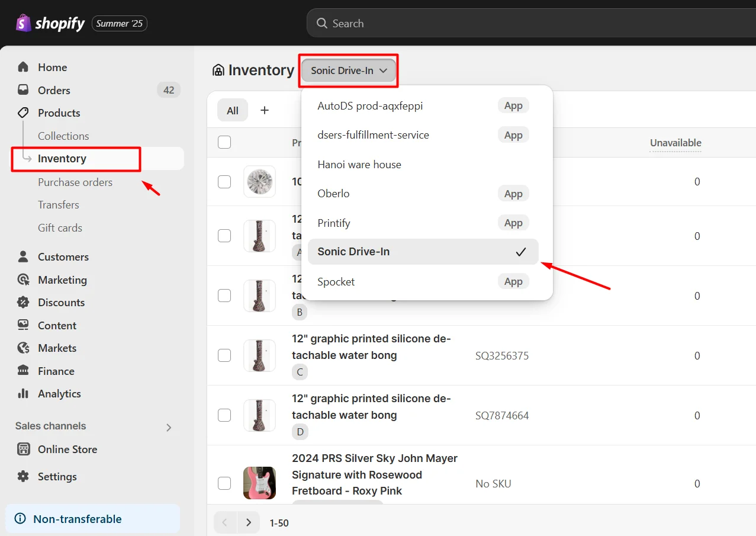Screen dimensions: 756x536
Task: Select the All view tab
Action: pyautogui.click(x=233, y=110)
